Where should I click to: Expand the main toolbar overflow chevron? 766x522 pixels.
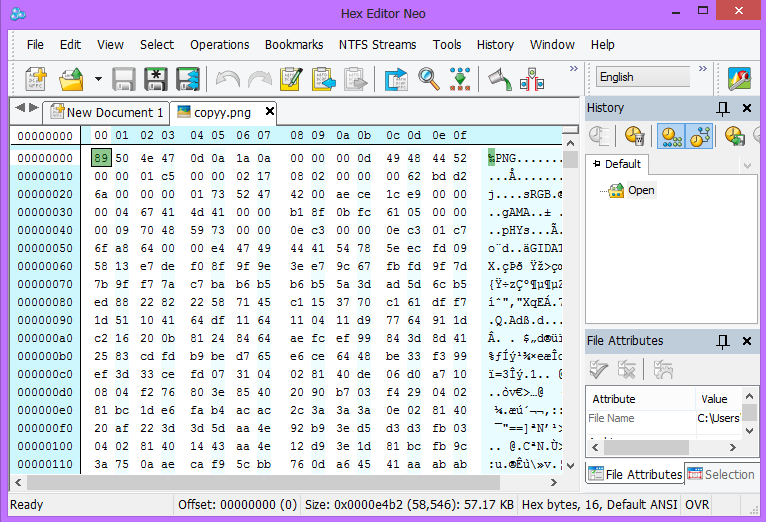pyautogui.click(x=574, y=68)
